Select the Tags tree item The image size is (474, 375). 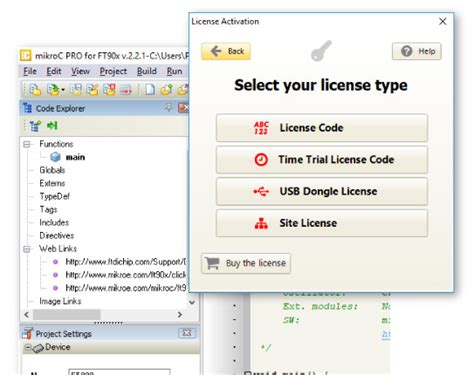coord(48,209)
